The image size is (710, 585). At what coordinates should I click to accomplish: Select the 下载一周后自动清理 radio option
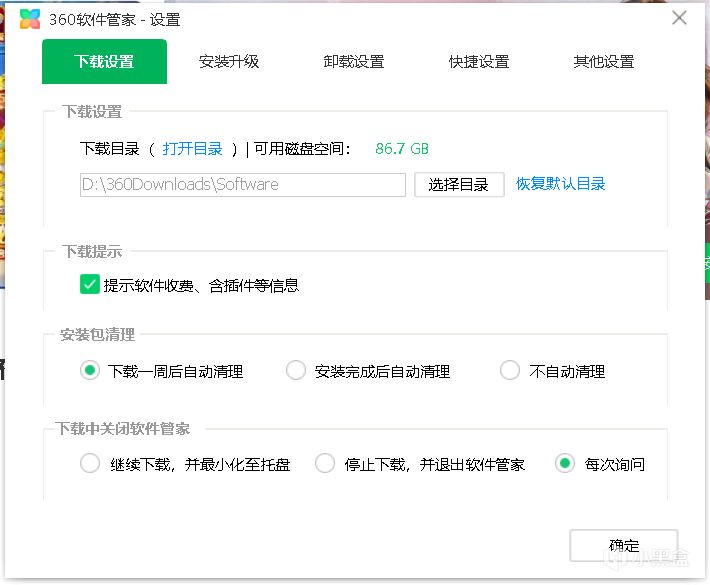pyautogui.click(x=90, y=371)
